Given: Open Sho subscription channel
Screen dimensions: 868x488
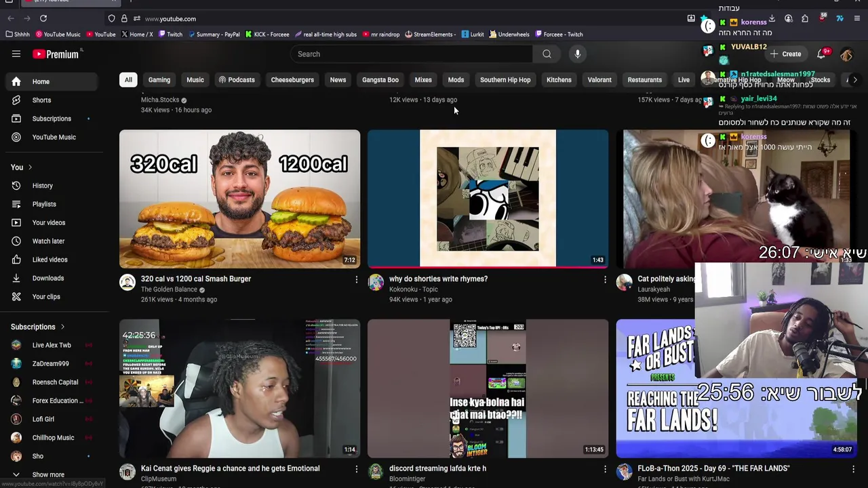Looking at the screenshot, I should click(52, 456).
